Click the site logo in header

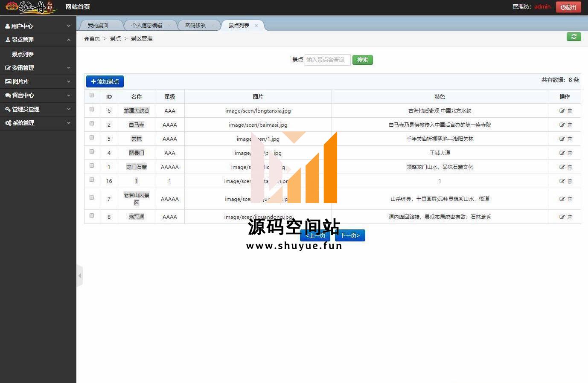point(31,7)
